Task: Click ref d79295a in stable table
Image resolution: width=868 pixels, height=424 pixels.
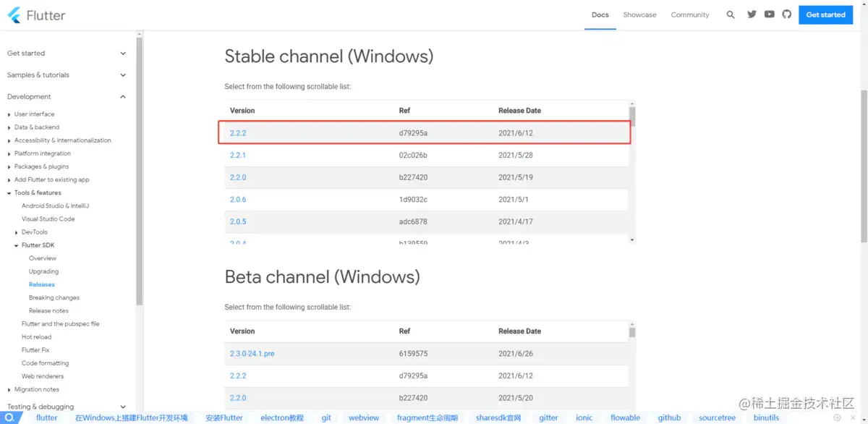Action: (413, 133)
